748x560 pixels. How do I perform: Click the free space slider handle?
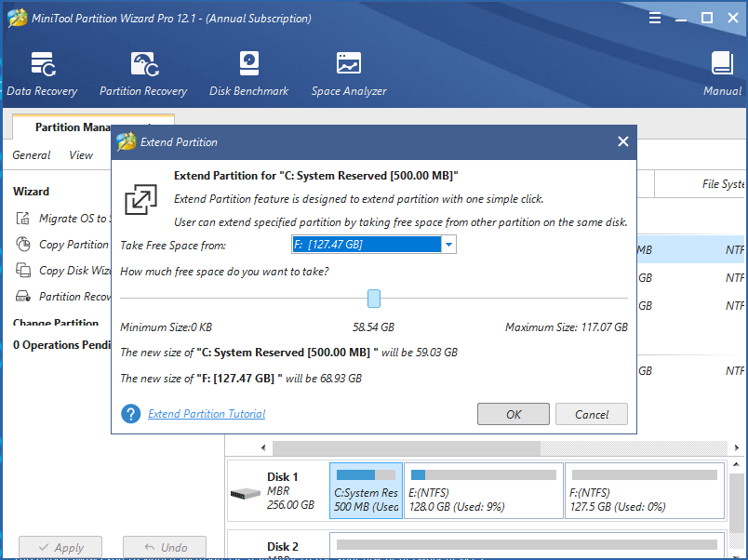tap(373, 299)
